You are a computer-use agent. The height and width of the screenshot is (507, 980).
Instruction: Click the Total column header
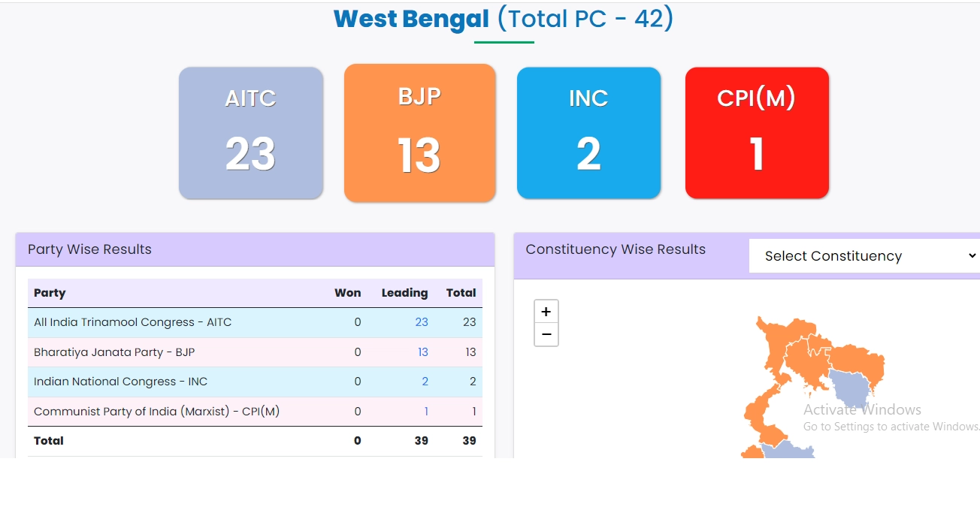click(x=461, y=293)
